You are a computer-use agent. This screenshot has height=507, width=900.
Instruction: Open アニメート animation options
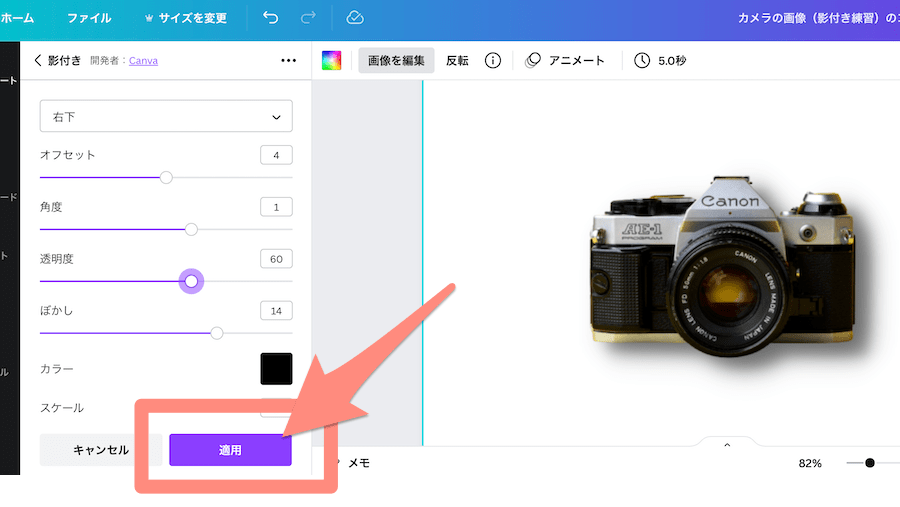tap(565, 60)
